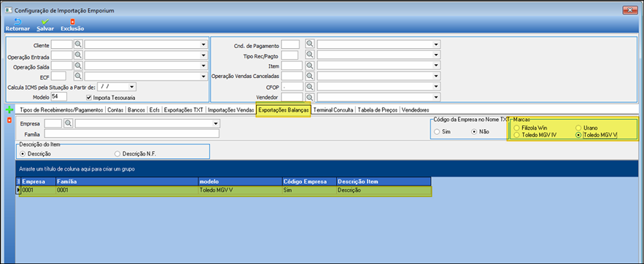Expand the Item dropdown

point(436,66)
